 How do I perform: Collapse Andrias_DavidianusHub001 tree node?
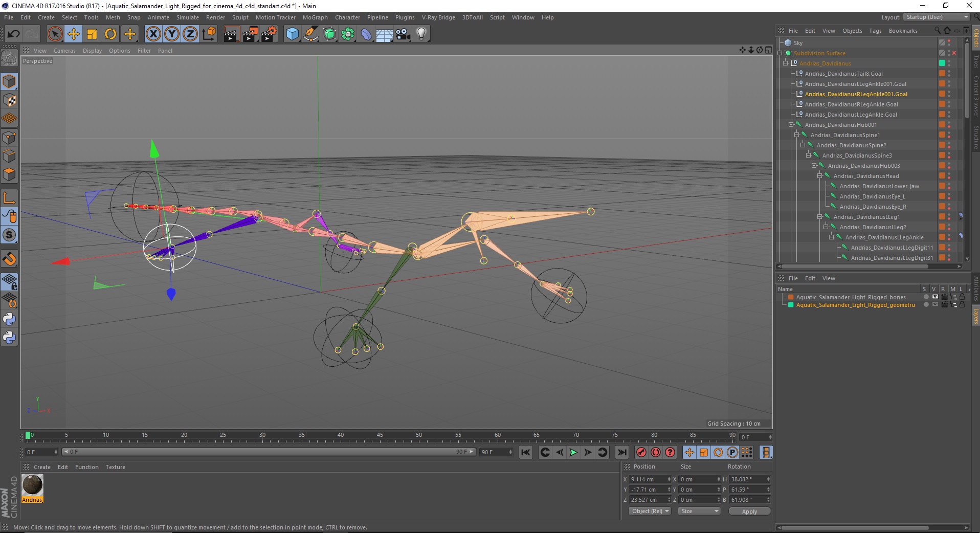(x=791, y=125)
